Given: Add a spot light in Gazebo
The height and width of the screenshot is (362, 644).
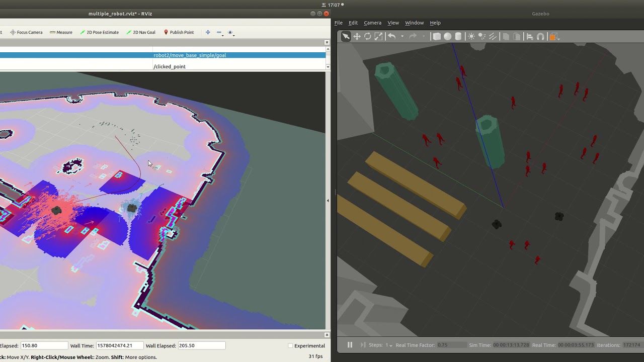Looking at the screenshot, I should pyautogui.click(x=482, y=36).
